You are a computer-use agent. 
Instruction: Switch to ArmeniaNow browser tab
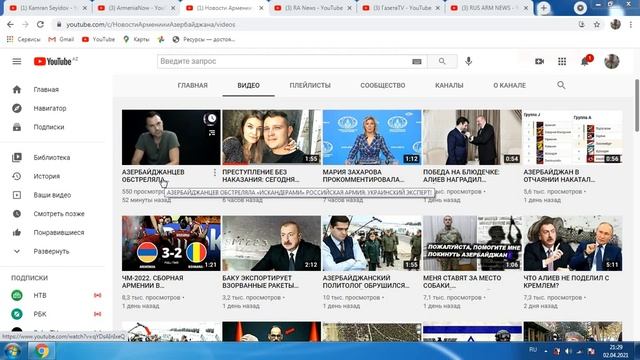(135, 8)
